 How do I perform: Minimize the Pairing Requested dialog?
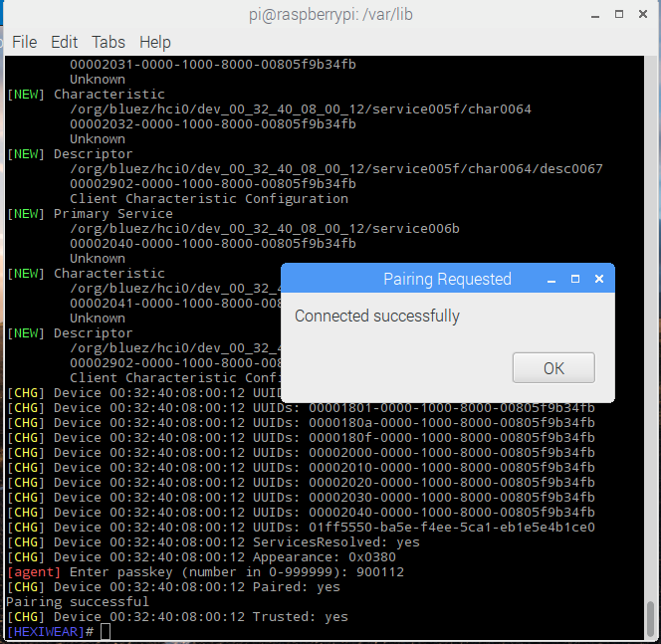(x=551, y=280)
